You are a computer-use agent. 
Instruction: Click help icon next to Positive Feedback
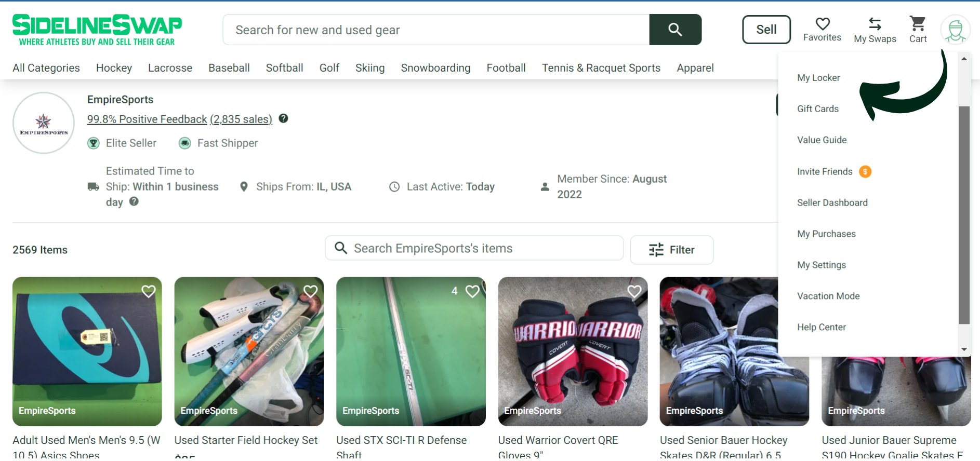(283, 118)
